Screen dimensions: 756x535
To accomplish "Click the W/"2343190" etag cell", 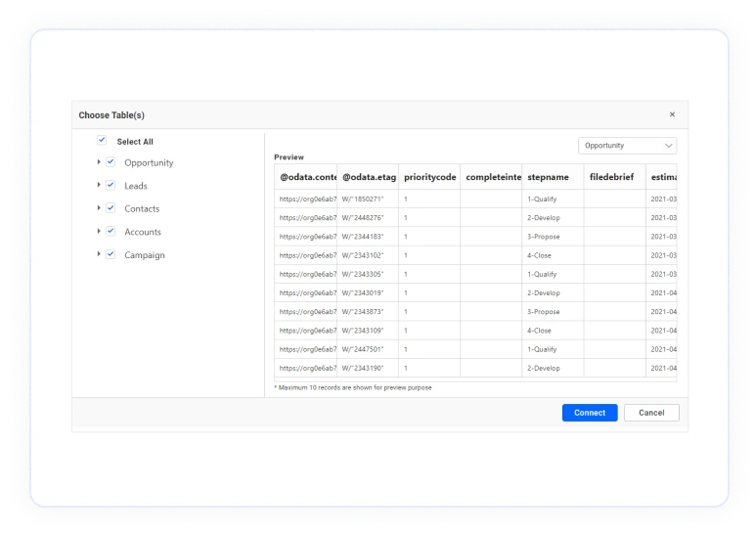I will click(368, 368).
